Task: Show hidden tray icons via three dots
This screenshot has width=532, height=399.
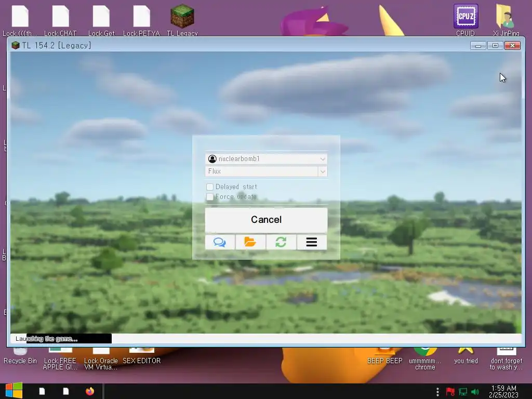Action: point(437,392)
